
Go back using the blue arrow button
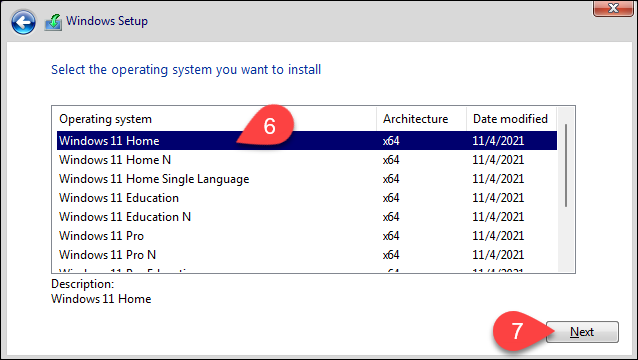23,22
